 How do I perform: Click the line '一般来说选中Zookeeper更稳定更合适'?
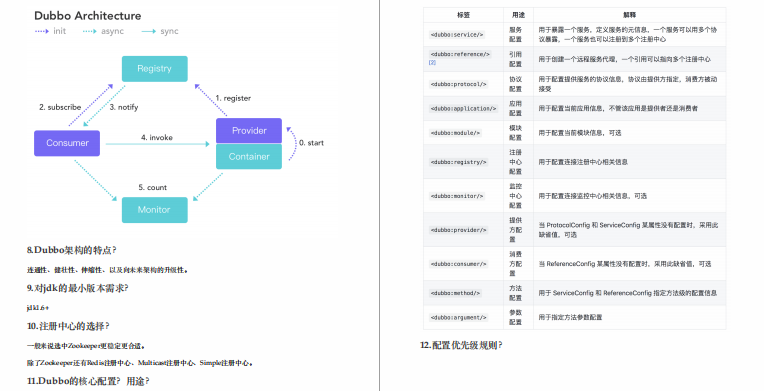[86, 346]
